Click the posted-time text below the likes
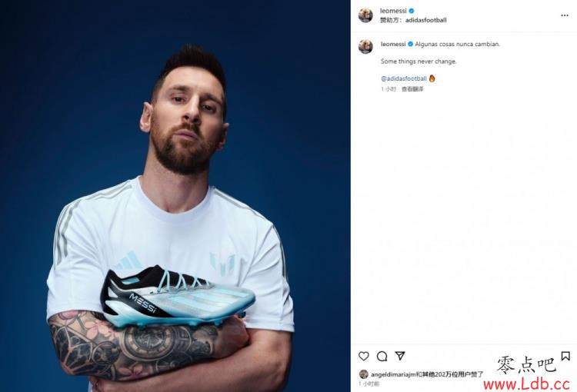This screenshot has height=392, width=577. point(369,384)
